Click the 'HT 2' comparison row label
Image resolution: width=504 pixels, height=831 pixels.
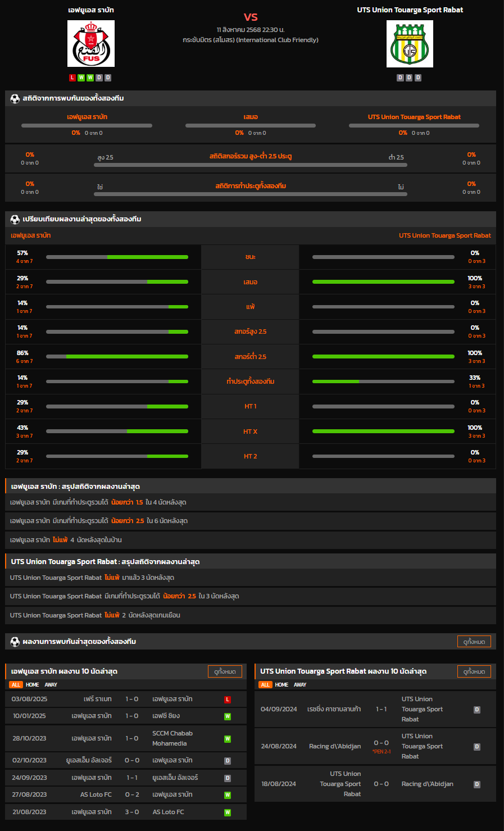(x=251, y=457)
